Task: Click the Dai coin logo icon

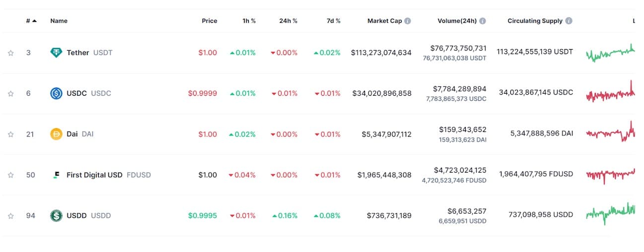Action: click(56, 134)
